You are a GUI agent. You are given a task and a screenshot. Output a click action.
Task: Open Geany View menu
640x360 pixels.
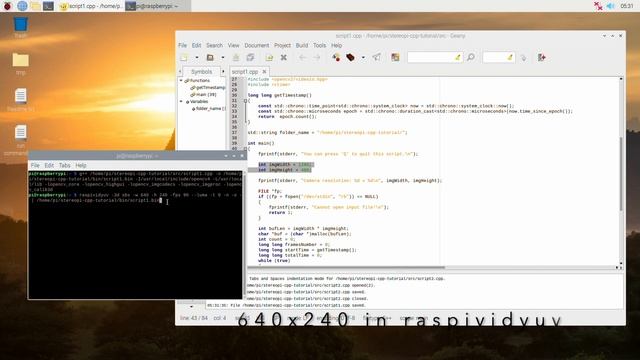(x=233, y=45)
